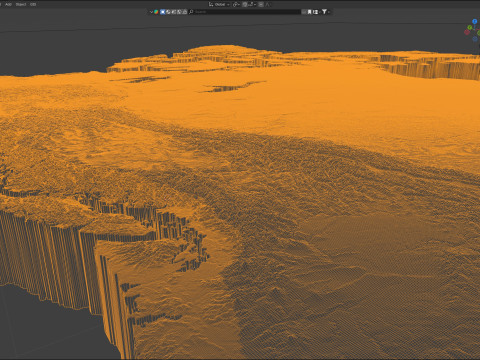Click the proportional falloff curve icon

click(267, 4)
